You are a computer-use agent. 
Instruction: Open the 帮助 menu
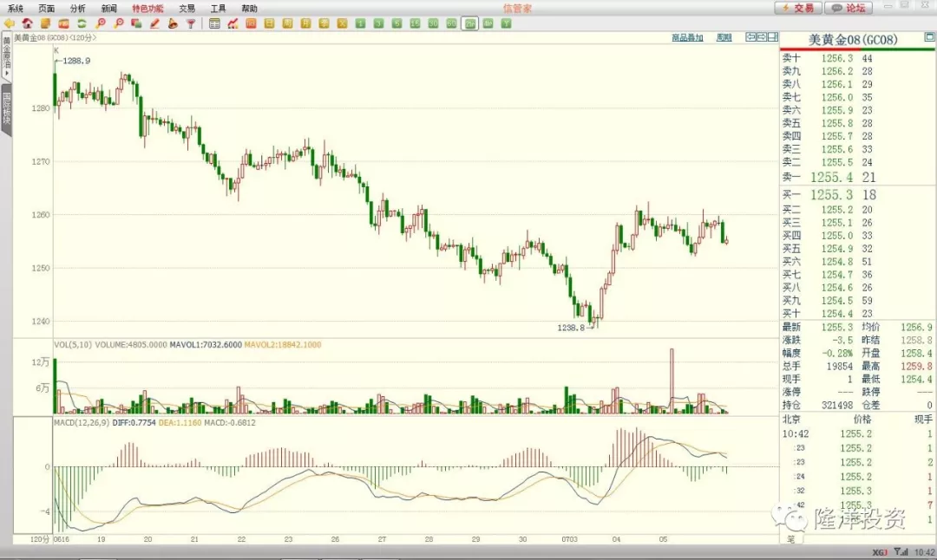coord(249,9)
